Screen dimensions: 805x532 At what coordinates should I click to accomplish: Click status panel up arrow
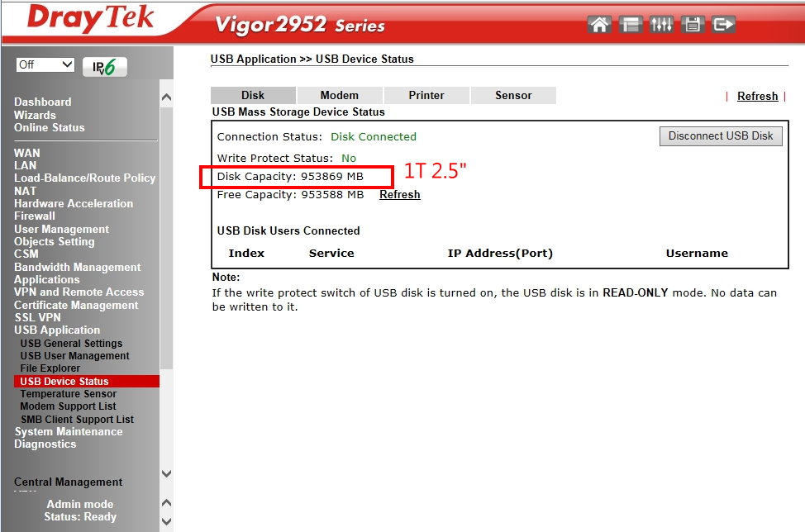(x=166, y=503)
